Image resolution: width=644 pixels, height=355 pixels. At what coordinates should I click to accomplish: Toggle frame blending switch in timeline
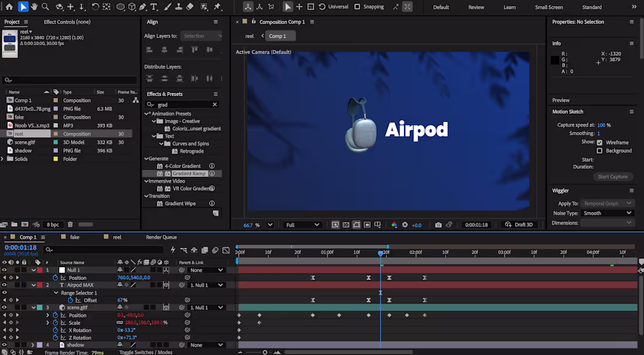(x=204, y=250)
